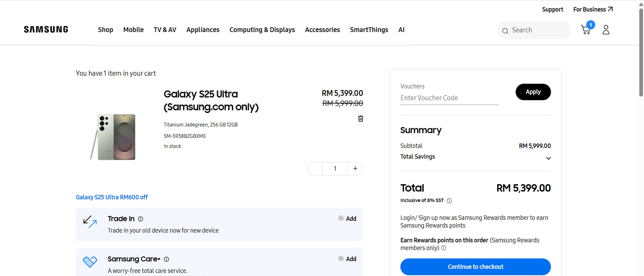Click the Rewards points info icon
644x276 pixels.
(443, 248)
